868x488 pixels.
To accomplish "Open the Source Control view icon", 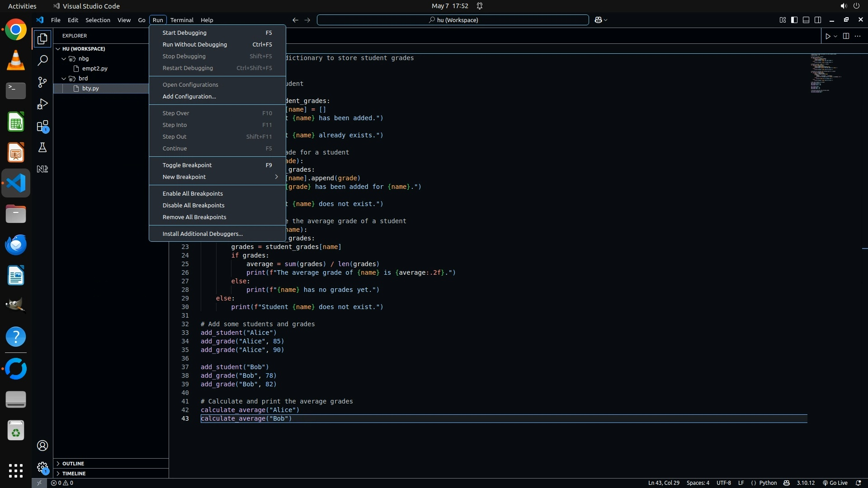I will [42, 82].
